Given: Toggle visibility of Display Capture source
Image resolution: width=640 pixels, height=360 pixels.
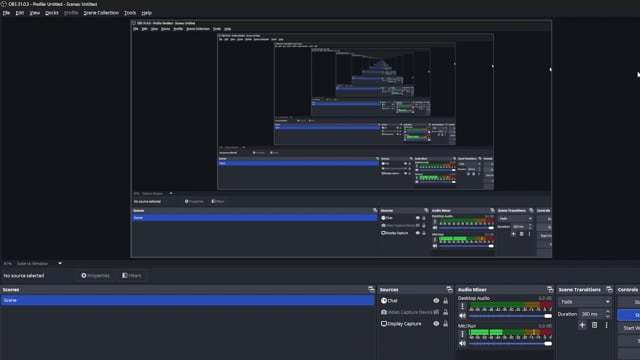Looking at the screenshot, I should 436,324.
